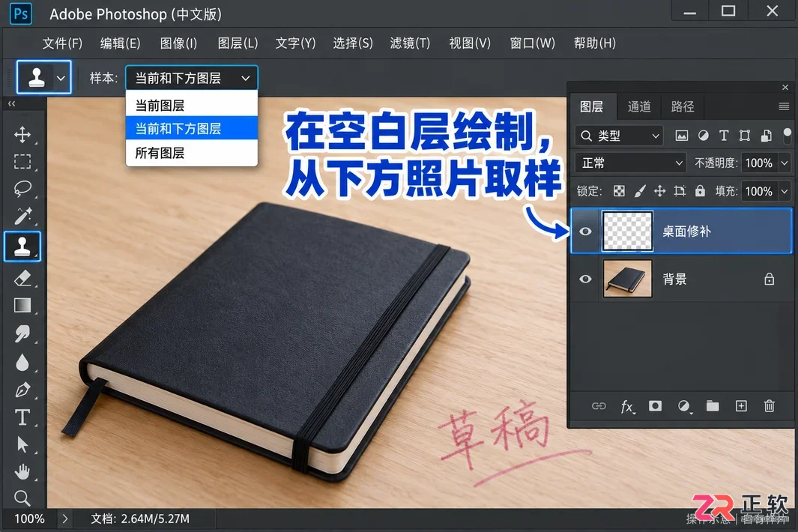The width and height of the screenshot is (798, 532).
Task: Switch to the 路径 tab
Action: [x=683, y=106]
